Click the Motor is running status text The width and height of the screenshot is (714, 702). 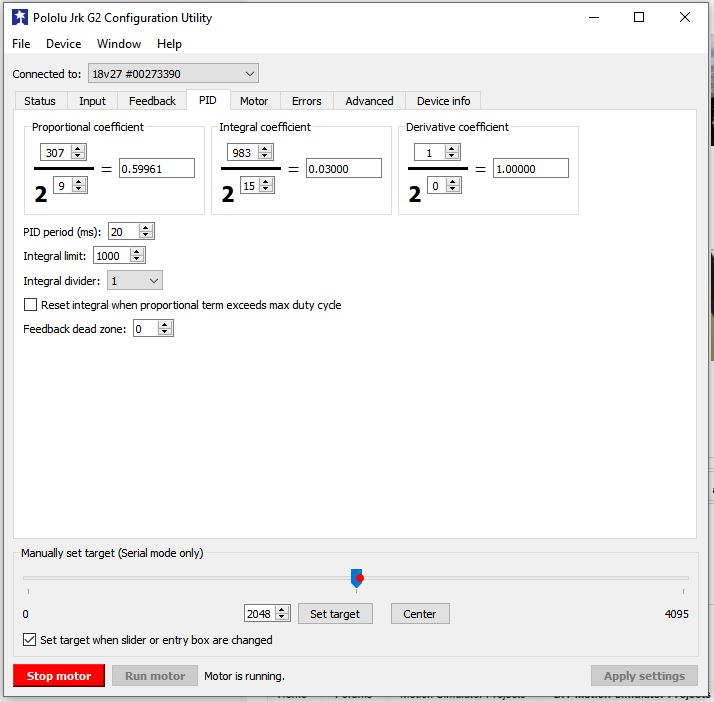(x=245, y=676)
